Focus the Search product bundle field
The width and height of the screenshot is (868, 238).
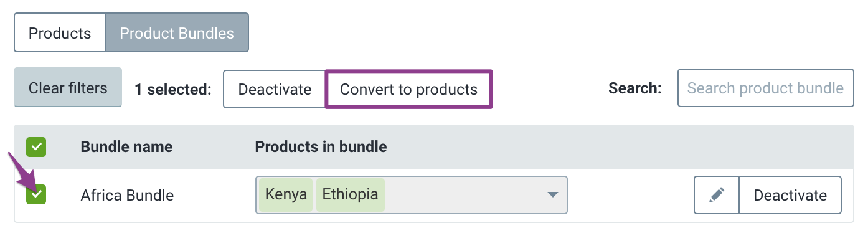(x=765, y=88)
